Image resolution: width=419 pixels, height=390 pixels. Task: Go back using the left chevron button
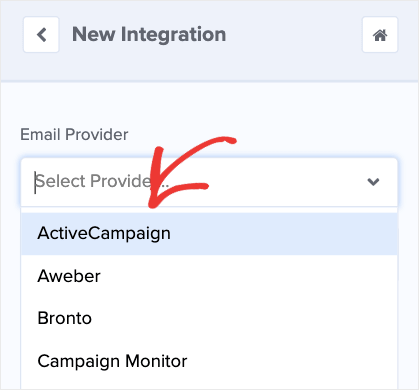41,35
